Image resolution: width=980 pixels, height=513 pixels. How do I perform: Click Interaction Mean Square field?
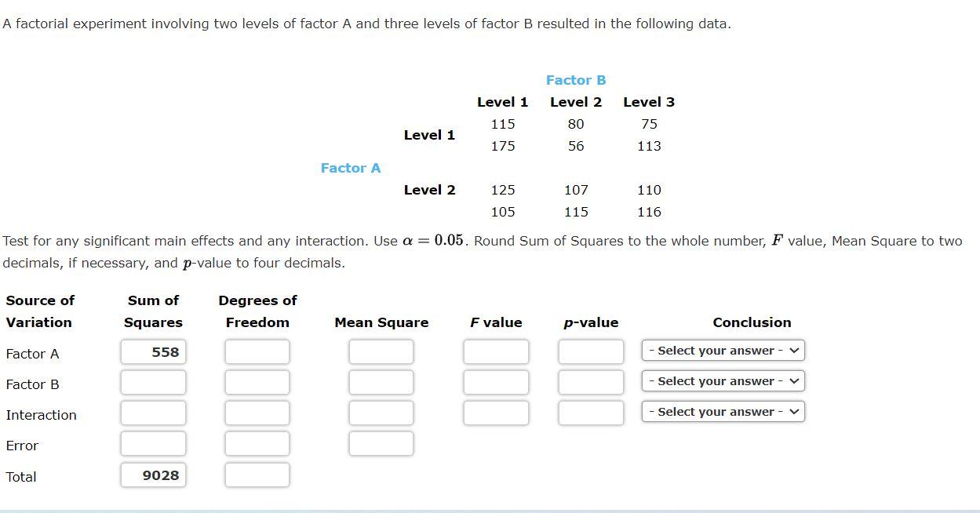(381, 413)
